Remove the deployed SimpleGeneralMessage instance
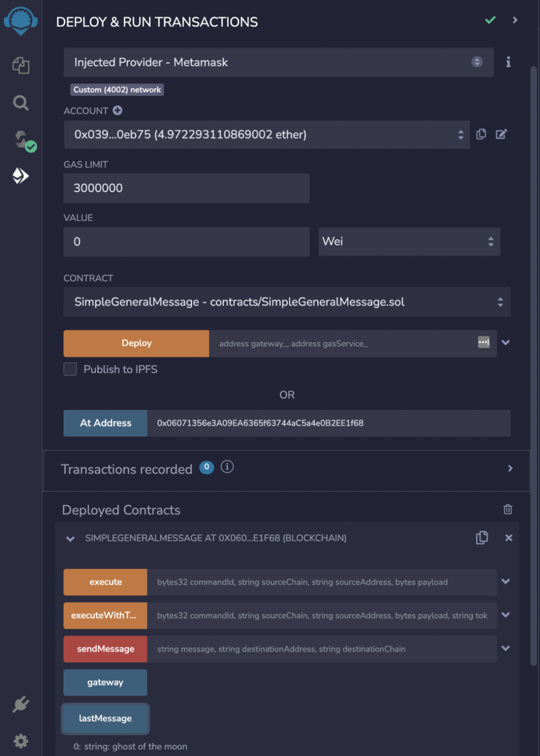The width and height of the screenshot is (540, 756). (508, 538)
